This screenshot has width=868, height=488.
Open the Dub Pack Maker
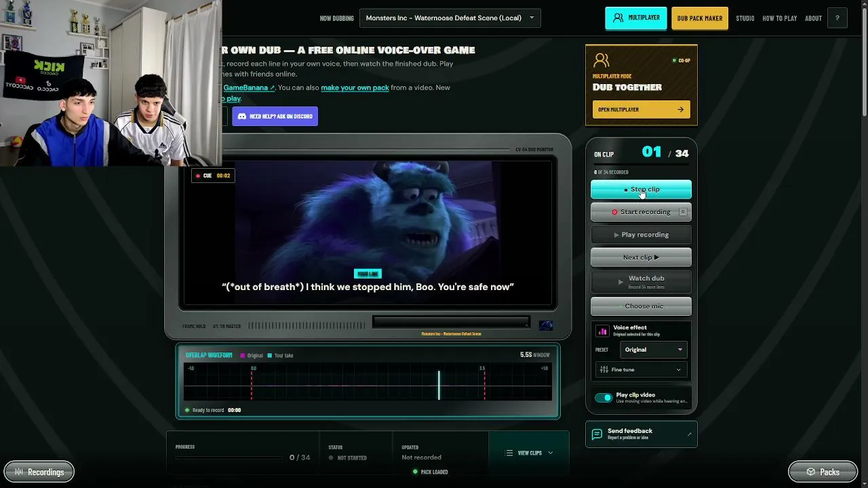700,18
